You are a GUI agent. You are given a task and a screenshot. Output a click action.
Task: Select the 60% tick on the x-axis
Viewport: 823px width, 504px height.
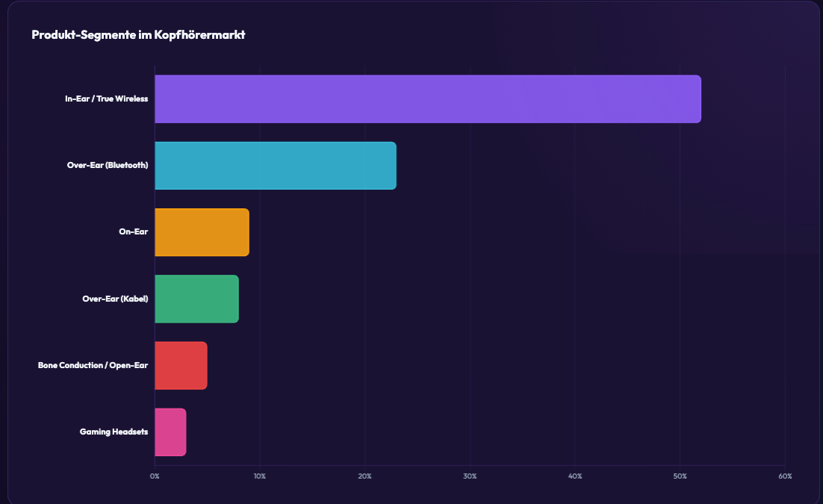click(x=785, y=476)
